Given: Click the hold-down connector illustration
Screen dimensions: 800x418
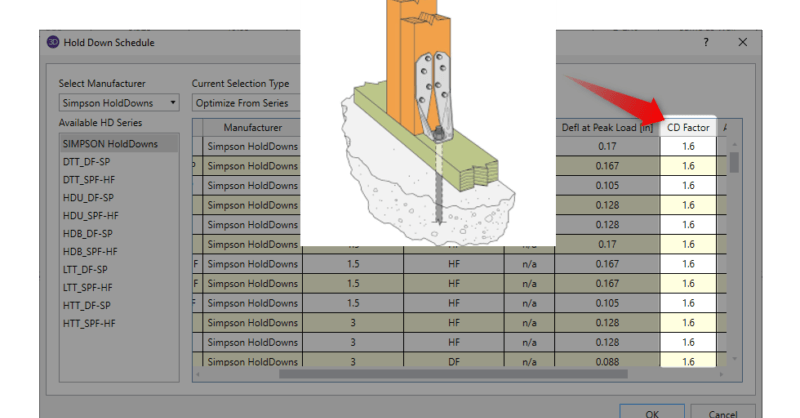Looking at the screenshot, I should (428, 122).
